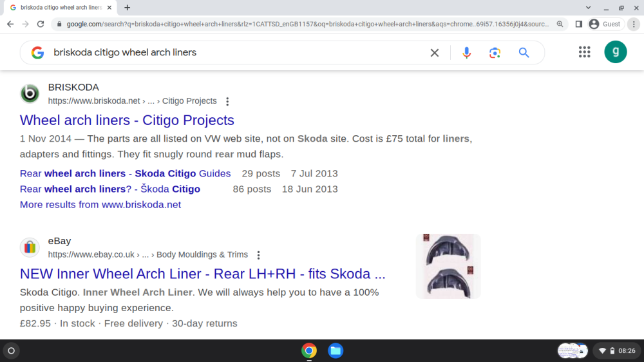Open 'Rear wheel arch liners? - Škoda Citigo' link

tap(110, 189)
